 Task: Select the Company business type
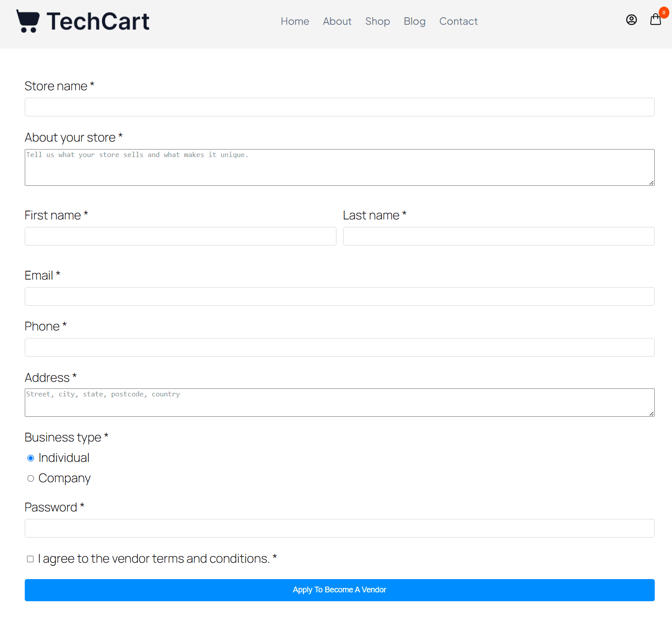pyautogui.click(x=31, y=478)
